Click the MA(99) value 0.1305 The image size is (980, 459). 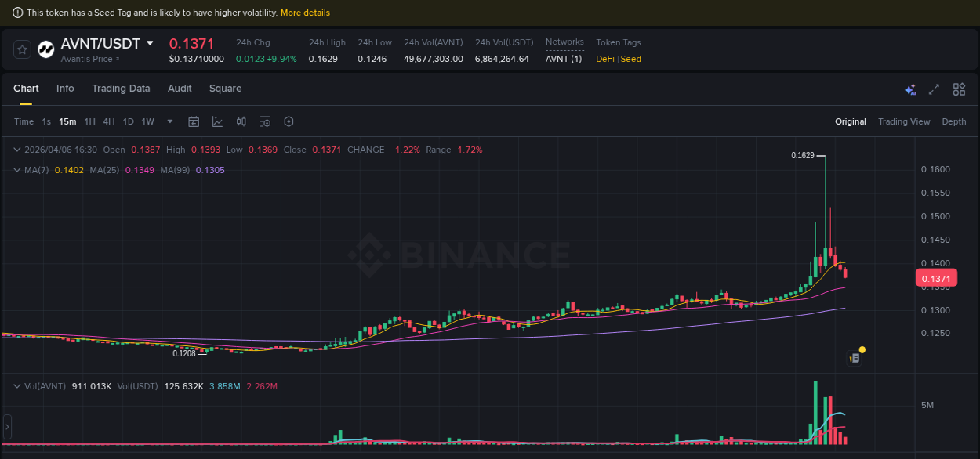210,170
